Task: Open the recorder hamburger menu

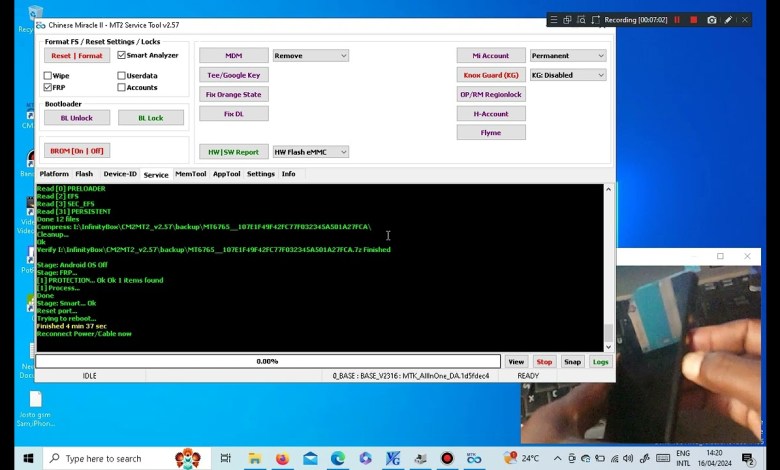Action: tap(553, 19)
